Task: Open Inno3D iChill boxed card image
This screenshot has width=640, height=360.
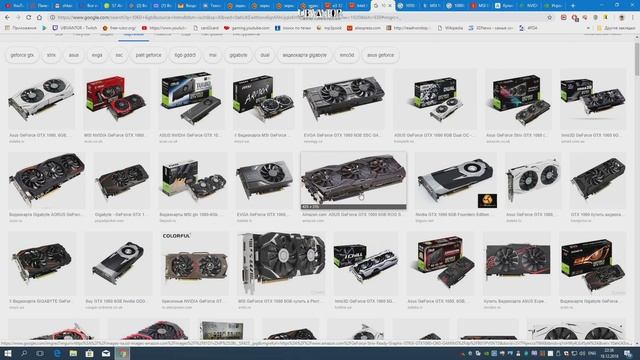Action: point(366,264)
